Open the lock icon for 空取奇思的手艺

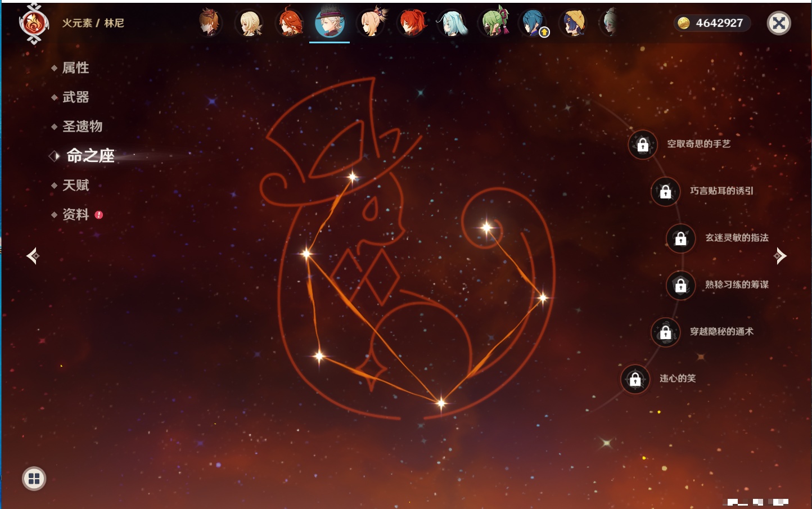[x=643, y=145]
